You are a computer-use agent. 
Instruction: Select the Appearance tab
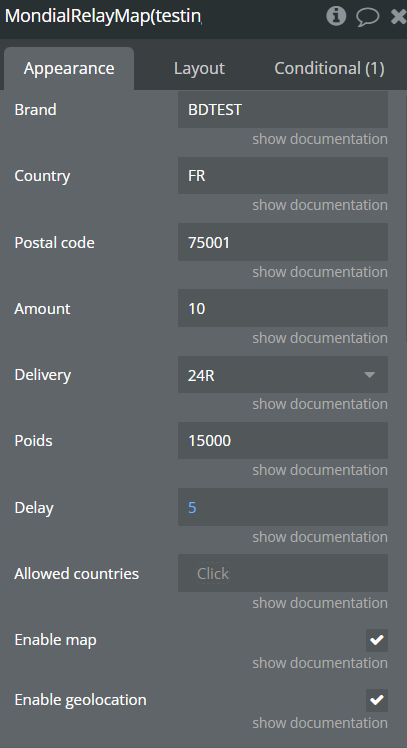tap(69, 69)
